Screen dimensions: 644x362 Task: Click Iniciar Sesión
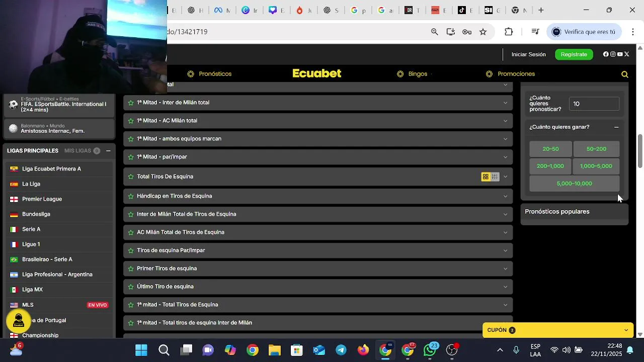click(529, 54)
